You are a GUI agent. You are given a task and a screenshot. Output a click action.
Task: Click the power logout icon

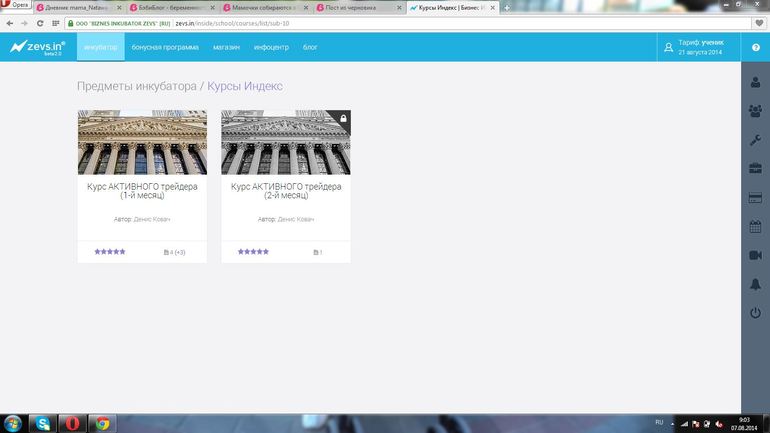[755, 314]
